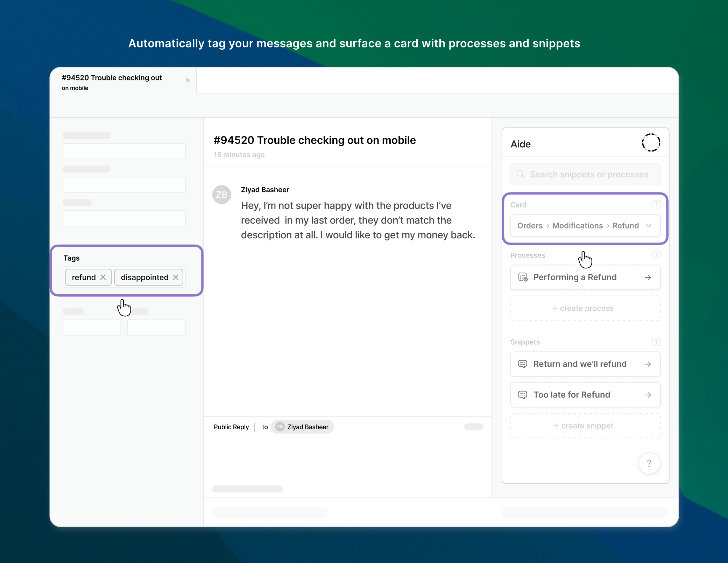Click the Aide loading spinner icon

point(651,143)
